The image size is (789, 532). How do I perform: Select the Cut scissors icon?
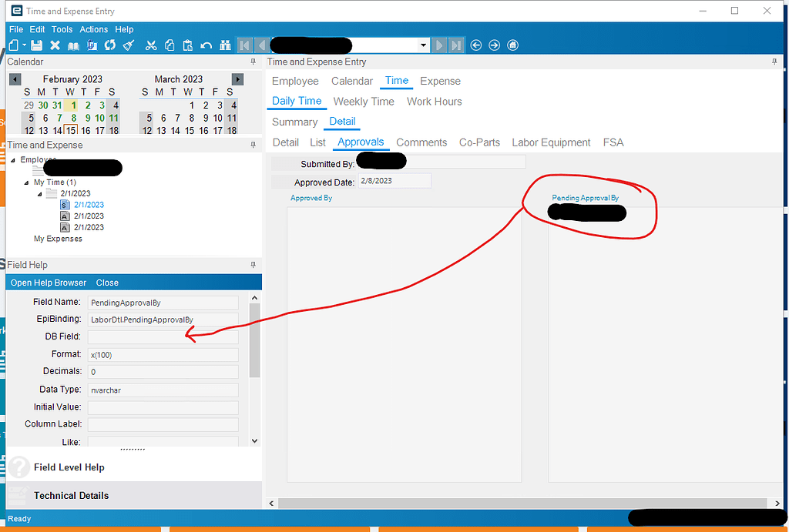(151, 45)
